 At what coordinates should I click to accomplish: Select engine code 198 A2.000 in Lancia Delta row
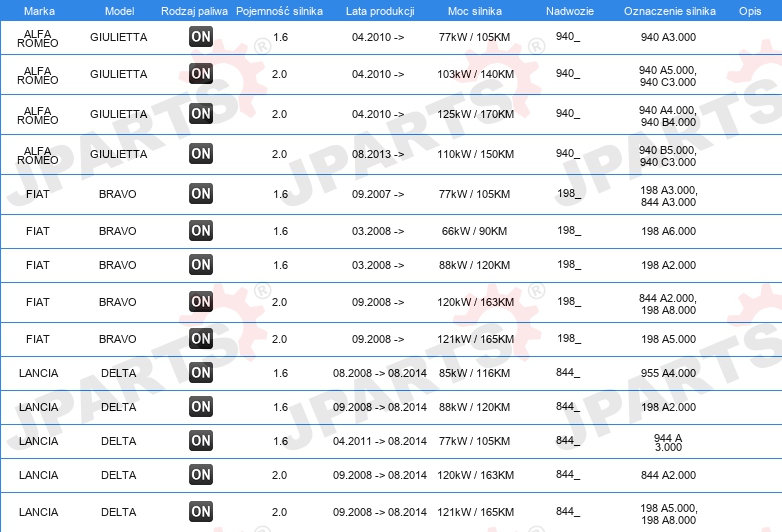point(668,407)
